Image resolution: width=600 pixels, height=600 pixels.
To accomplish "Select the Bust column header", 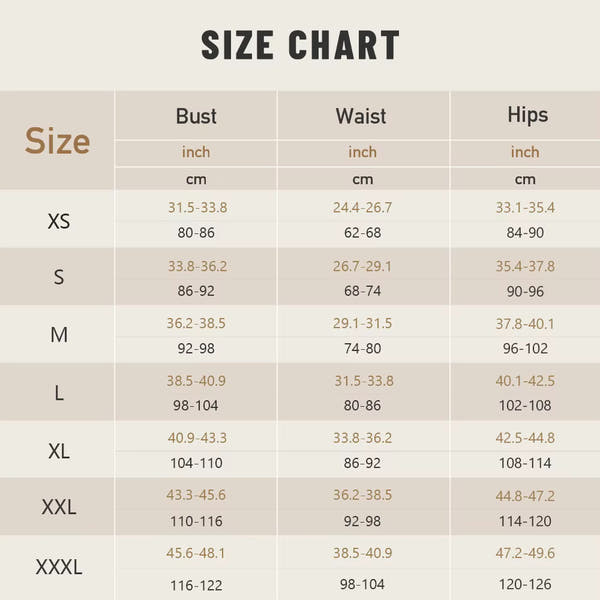I will [x=196, y=115].
